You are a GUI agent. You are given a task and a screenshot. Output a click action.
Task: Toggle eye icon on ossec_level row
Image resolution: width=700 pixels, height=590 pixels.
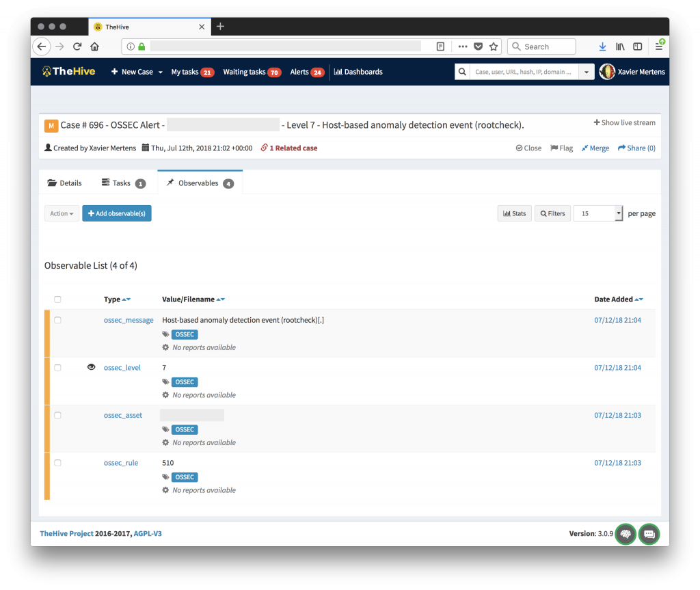[x=91, y=366]
